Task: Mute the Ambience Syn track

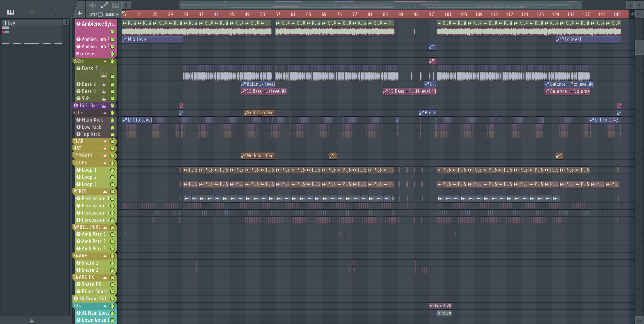Action: 112,32
